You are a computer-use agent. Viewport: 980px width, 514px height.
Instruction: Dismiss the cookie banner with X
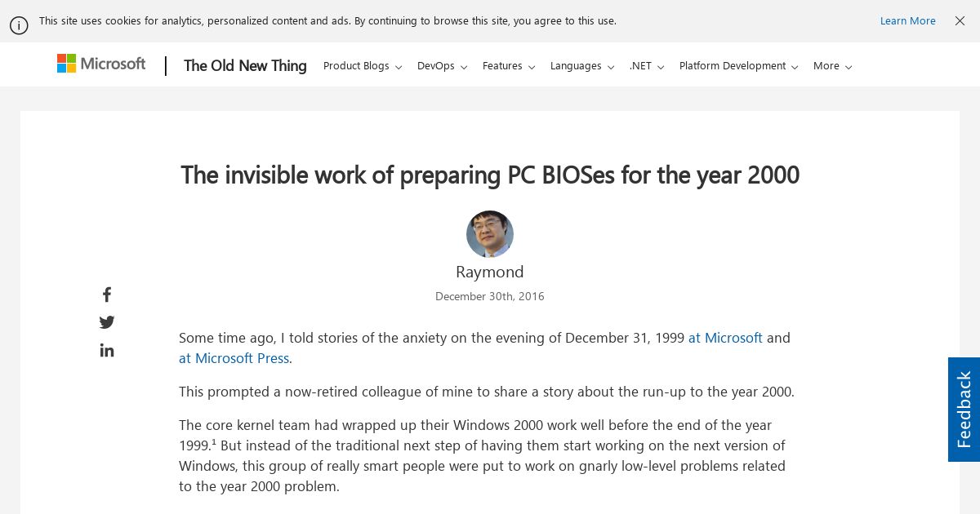960,21
